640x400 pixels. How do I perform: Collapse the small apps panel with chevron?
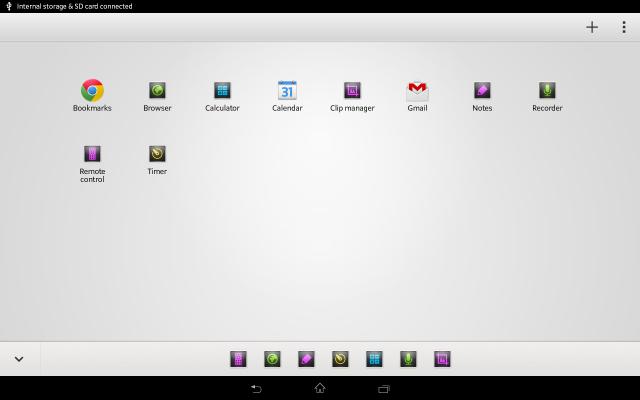pos(19,359)
